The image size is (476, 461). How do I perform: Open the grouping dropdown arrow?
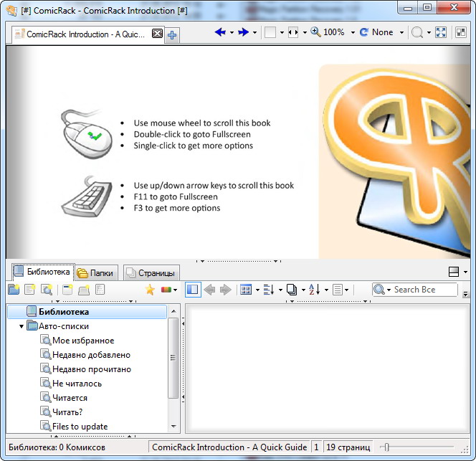click(x=280, y=290)
